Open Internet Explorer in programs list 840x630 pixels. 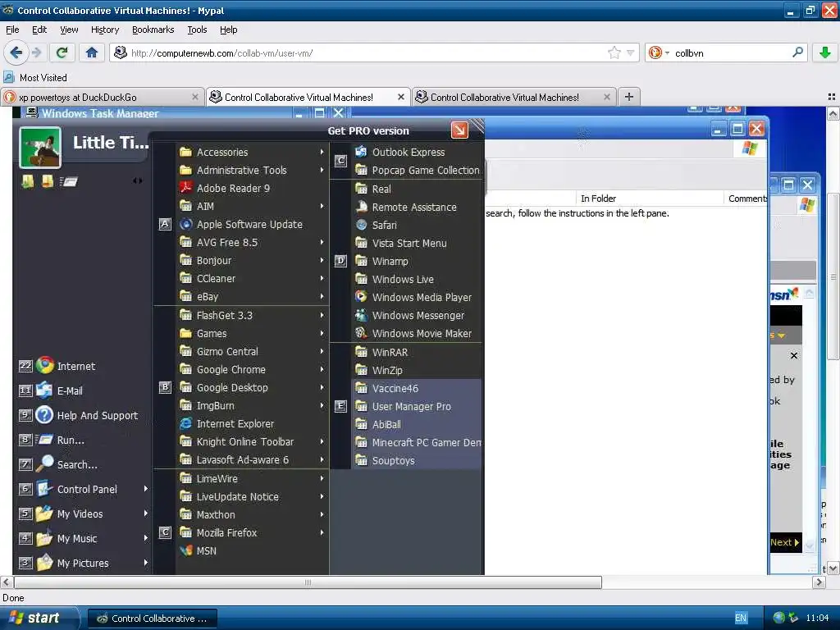[235, 424]
